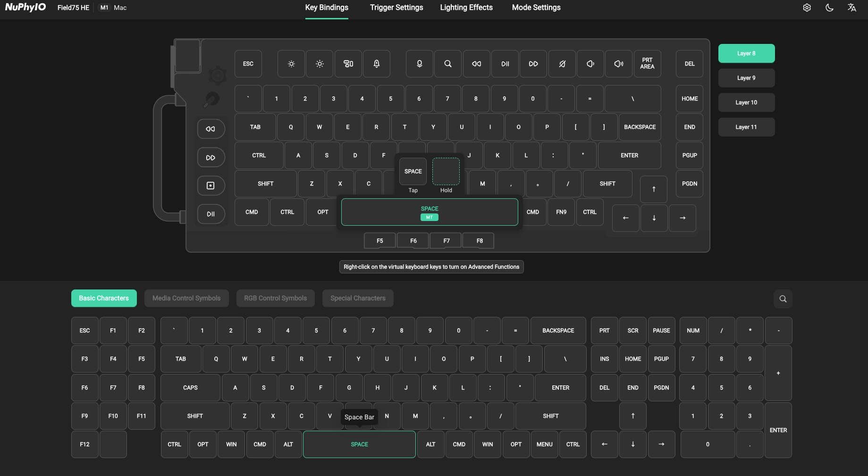Toggle light mode with the moon icon
This screenshot has height=476, width=868.
coord(829,8)
